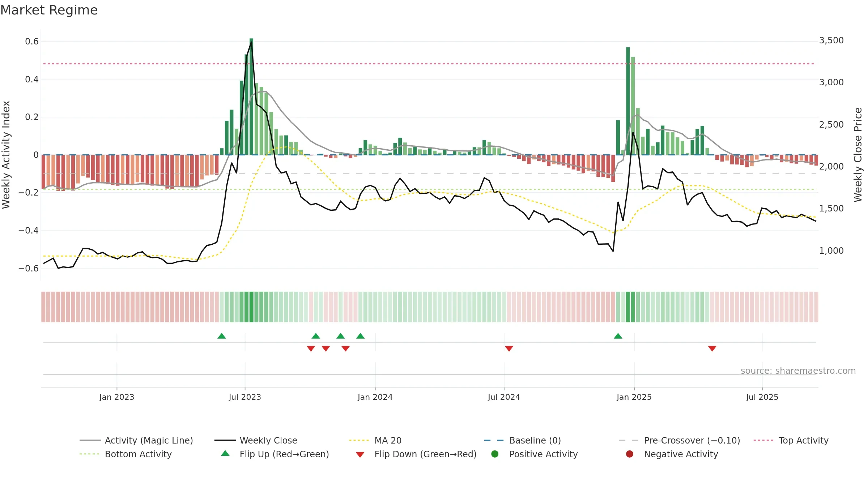Click the '3,500' price axis label

831,40
